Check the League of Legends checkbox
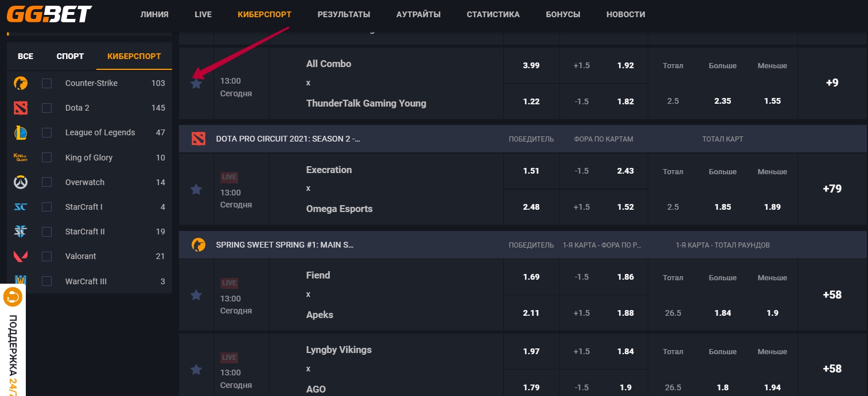Screen dimensions: 868x396 pos(47,132)
